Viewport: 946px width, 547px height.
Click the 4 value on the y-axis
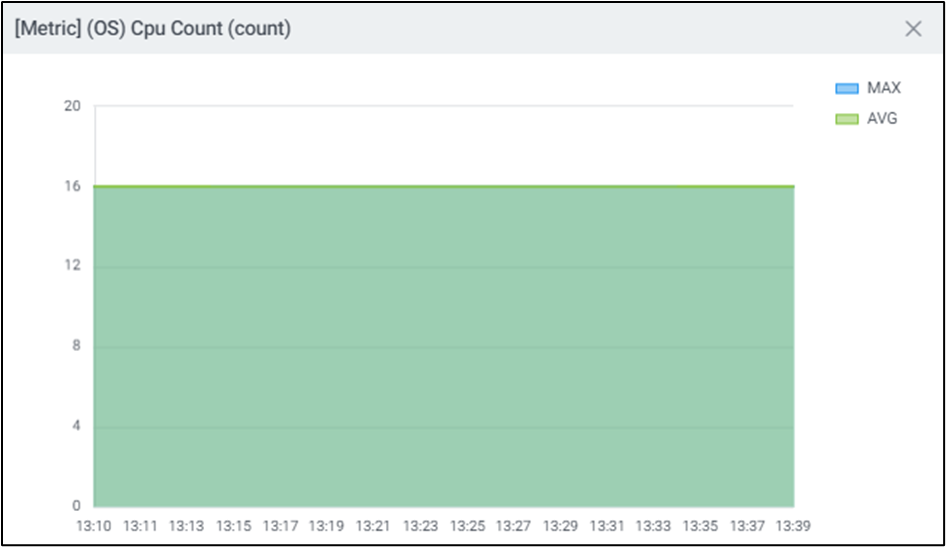click(75, 426)
